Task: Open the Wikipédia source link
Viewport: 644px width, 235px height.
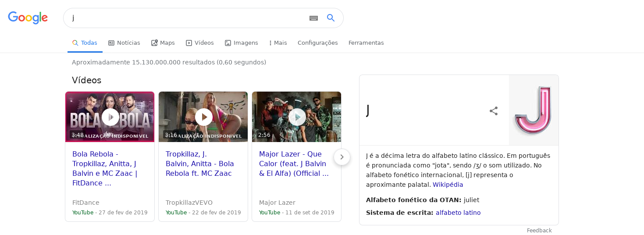Action: pyautogui.click(x=448, y=185)
